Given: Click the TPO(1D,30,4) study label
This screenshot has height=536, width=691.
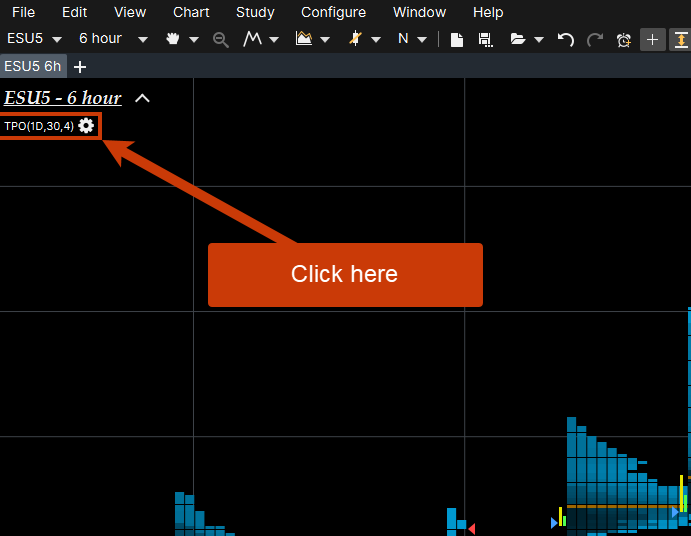Looking at the screenshot, I should point(39,126).
